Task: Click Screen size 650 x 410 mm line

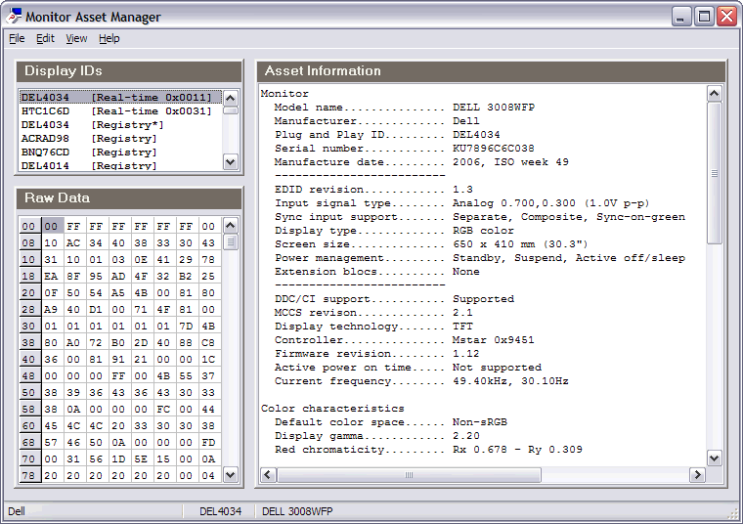Action: (431, 244)
